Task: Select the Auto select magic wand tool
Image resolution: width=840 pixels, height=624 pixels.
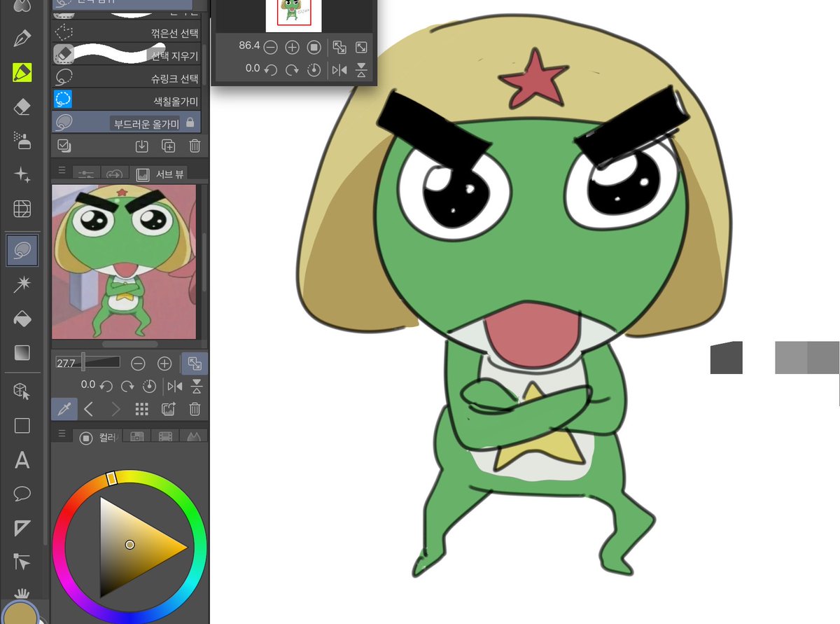Action: (x=22, y=284)
